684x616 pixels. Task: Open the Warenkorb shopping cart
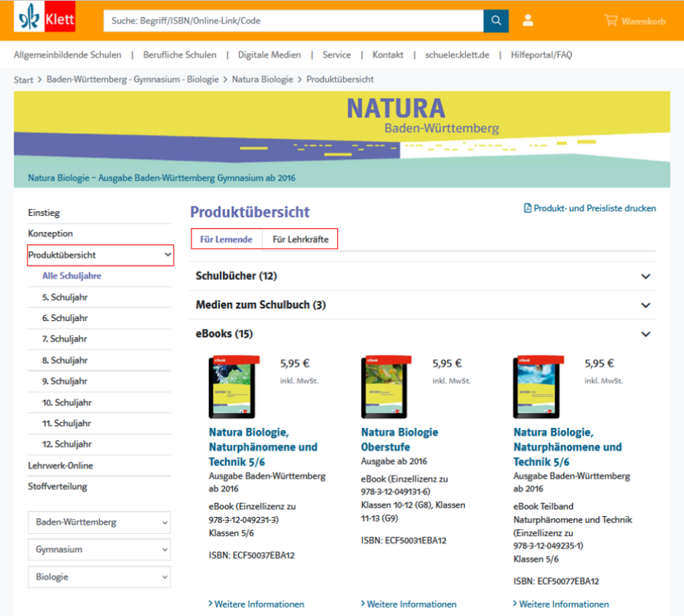635,21
